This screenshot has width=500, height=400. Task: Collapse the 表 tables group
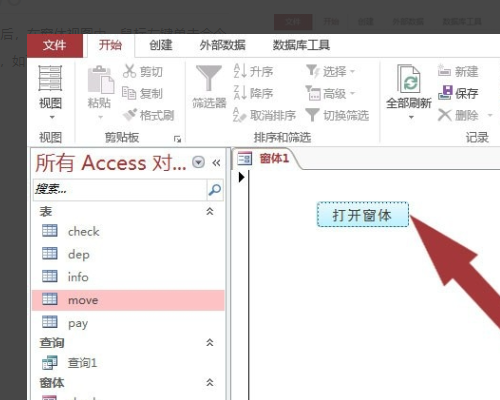coord(210,211)
